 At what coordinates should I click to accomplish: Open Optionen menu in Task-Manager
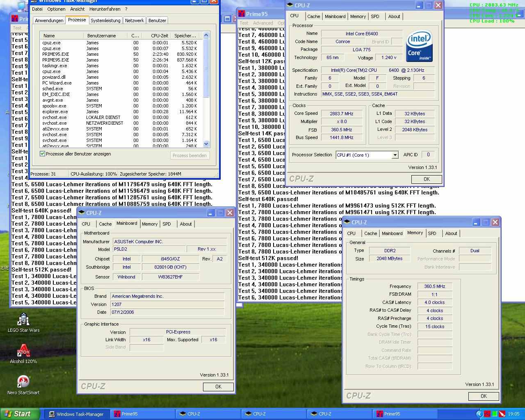click(x=56, y=9)
